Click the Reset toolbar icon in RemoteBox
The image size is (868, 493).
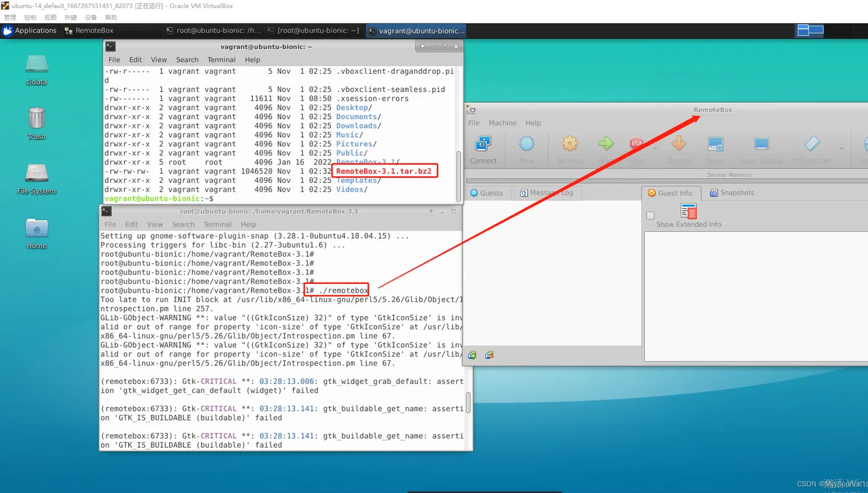pos(715,144)
